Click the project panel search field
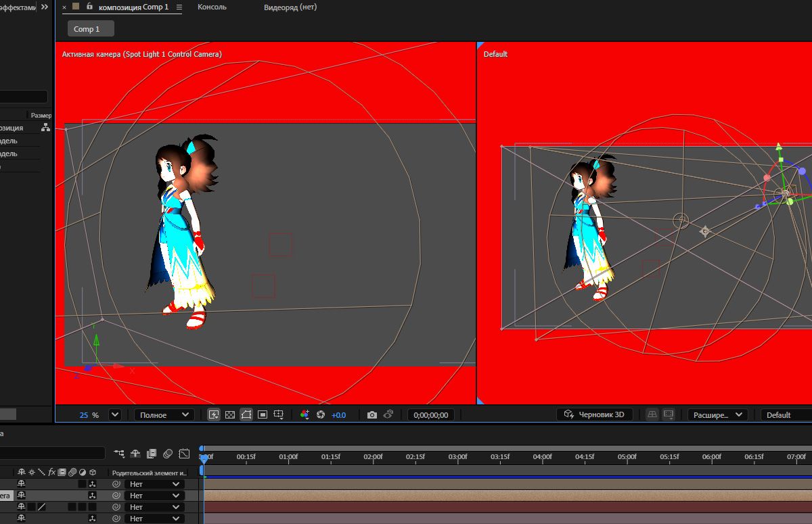 [x=24, y=97]
